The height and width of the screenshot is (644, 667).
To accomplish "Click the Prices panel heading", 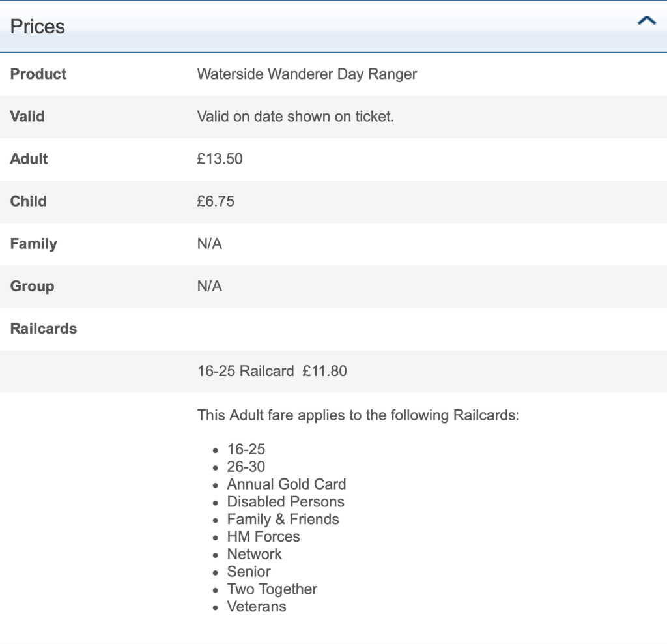I will click(38, 27).
